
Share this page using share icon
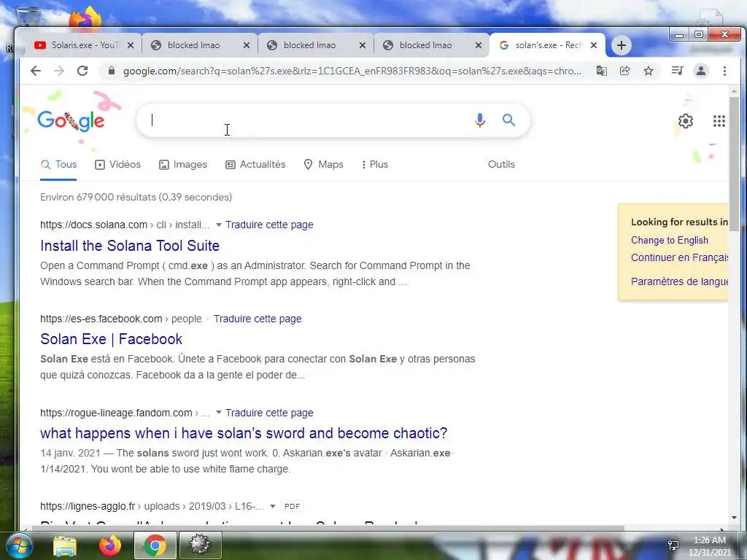click(x=625, y=71)
